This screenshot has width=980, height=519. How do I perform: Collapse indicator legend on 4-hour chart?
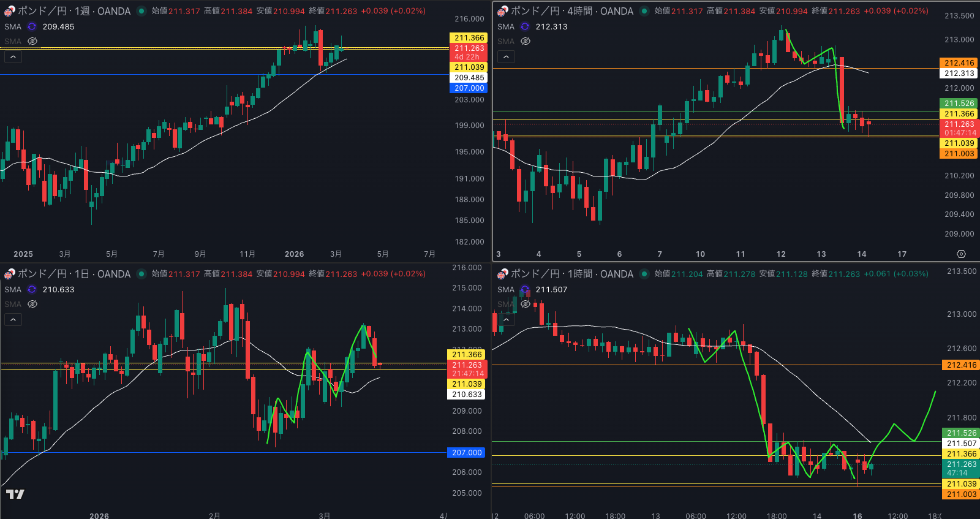tap(506, 57)
